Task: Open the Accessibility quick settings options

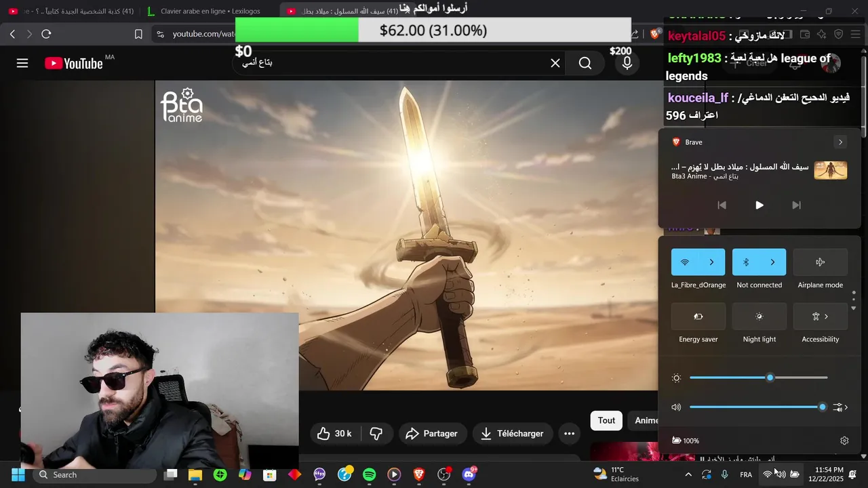Action: [820, 317]
